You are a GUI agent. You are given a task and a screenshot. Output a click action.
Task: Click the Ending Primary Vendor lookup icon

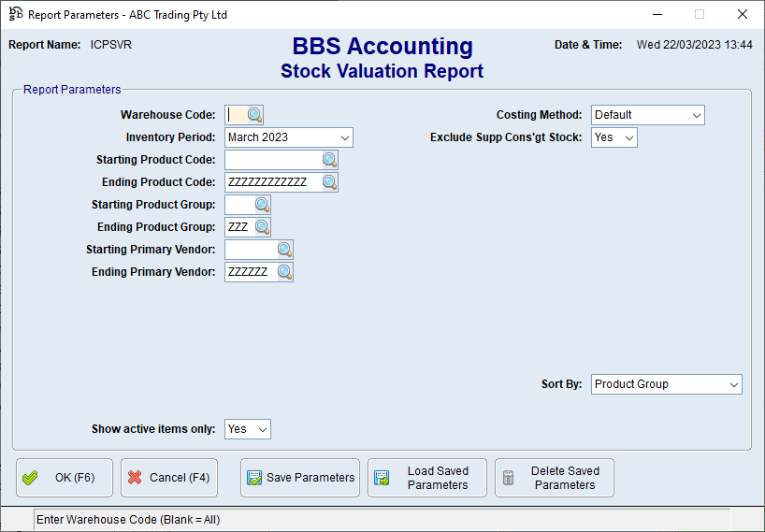(x=284, y=272)
